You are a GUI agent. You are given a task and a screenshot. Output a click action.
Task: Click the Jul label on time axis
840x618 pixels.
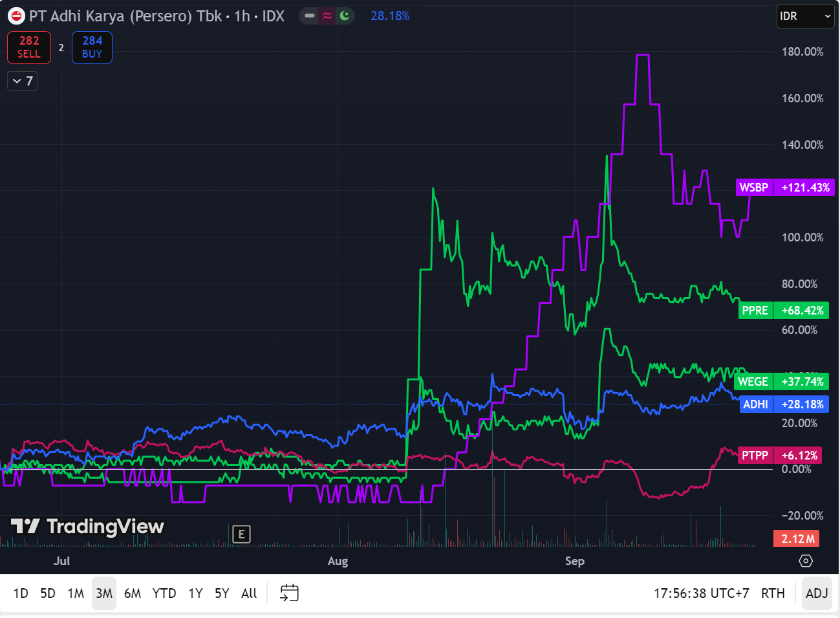tap(61, 561)
